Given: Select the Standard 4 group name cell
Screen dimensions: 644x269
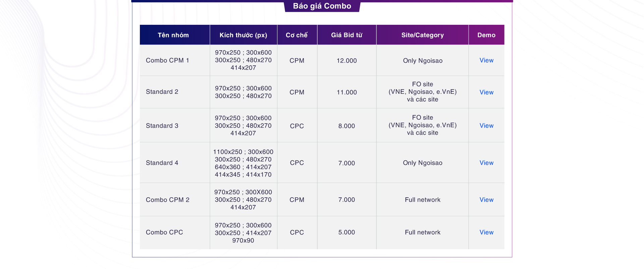Looking at the screenshot, I should point(175,163).
